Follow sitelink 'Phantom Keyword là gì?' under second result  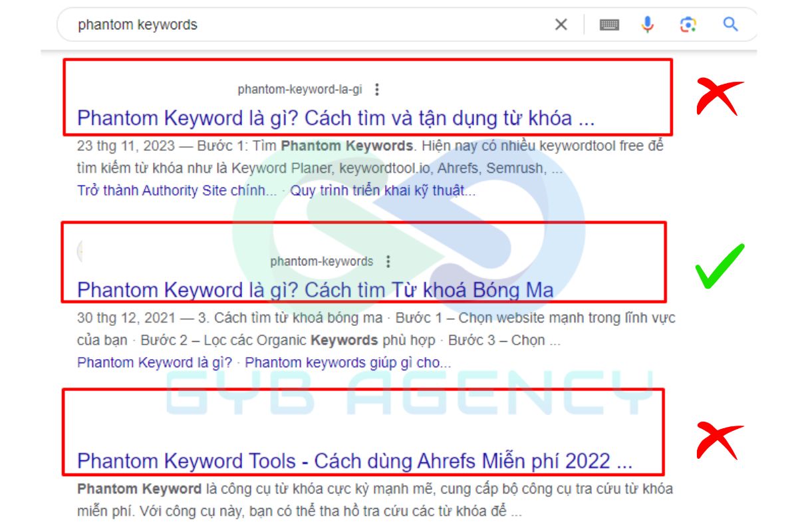[x=155, y=362]
